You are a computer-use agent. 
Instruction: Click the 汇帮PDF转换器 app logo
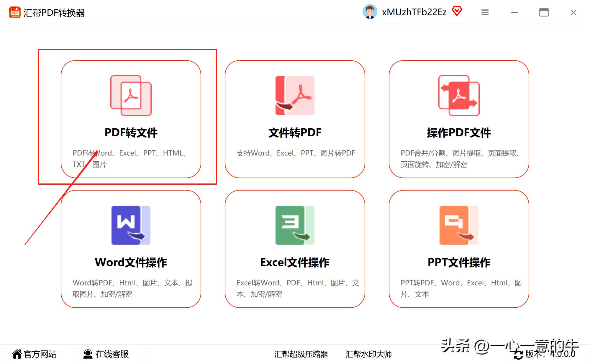point(14,12)
